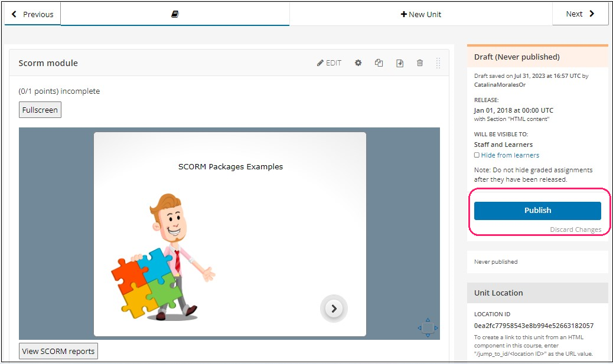Click the four-arrow navigation icon in player
613x364 pixels.
click(428, 327)
